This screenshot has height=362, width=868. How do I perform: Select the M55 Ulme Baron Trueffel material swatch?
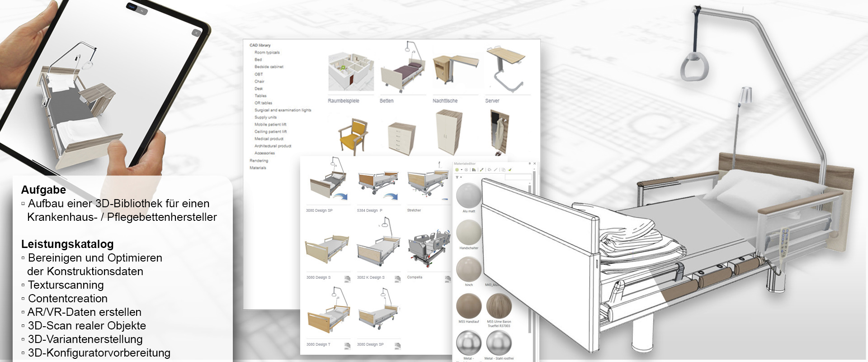[499, 306]
